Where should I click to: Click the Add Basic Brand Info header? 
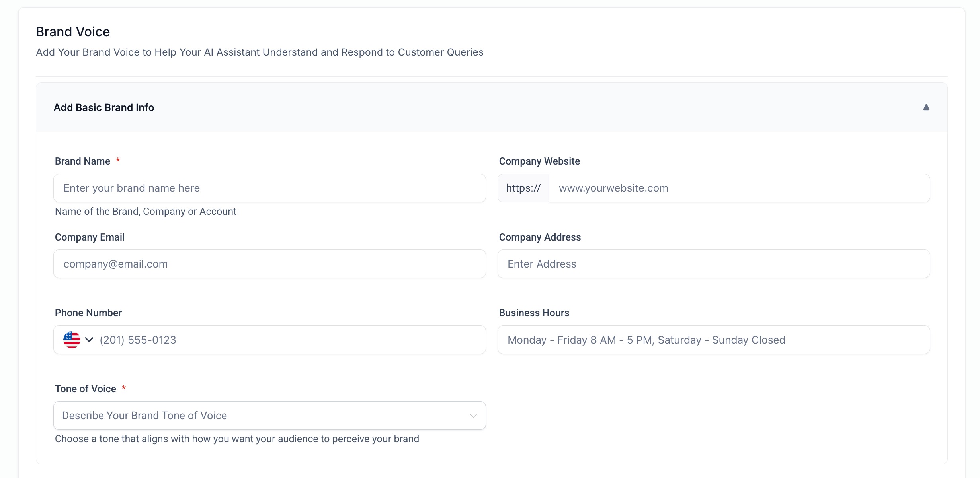click(x=104, y=107)
